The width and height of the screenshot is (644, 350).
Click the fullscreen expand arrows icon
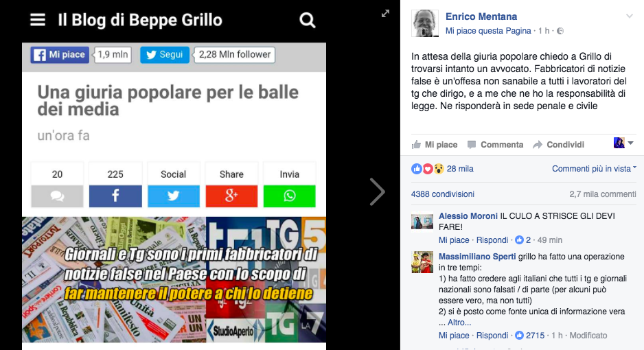coord(385,14)
